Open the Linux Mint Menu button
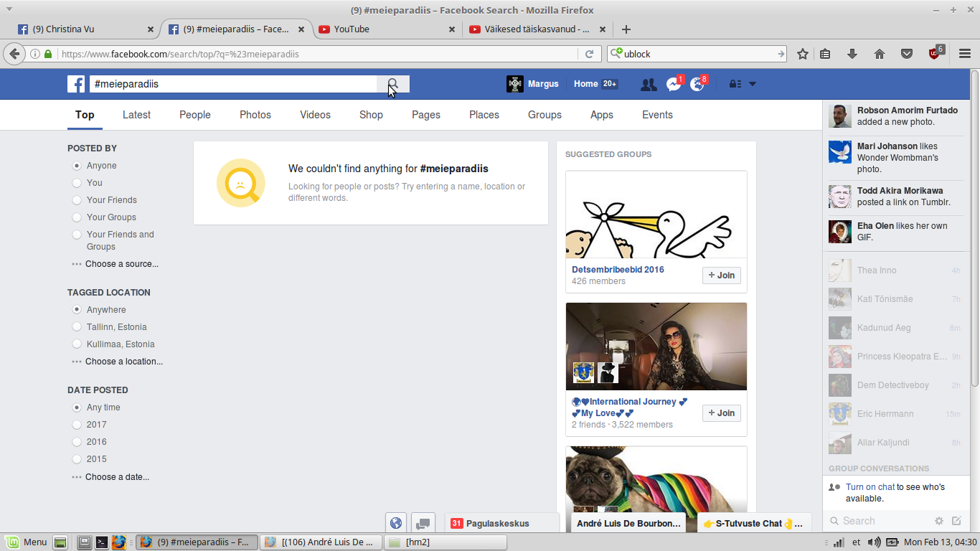The width and height of the screenshot is (980, 551). click(26, 542)
